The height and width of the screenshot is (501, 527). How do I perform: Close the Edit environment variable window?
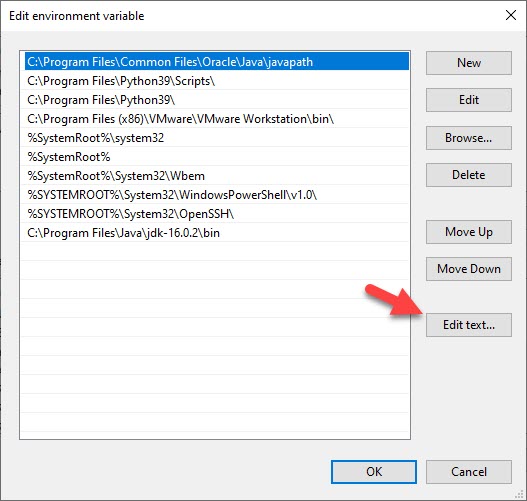[511, 15]
